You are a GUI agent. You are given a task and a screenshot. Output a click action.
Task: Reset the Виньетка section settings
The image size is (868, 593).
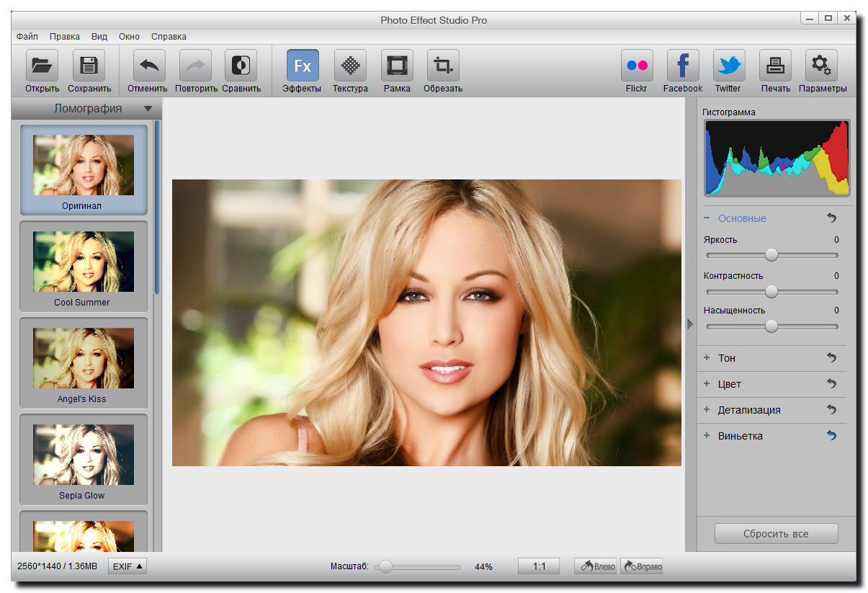(x=831, y=436)
